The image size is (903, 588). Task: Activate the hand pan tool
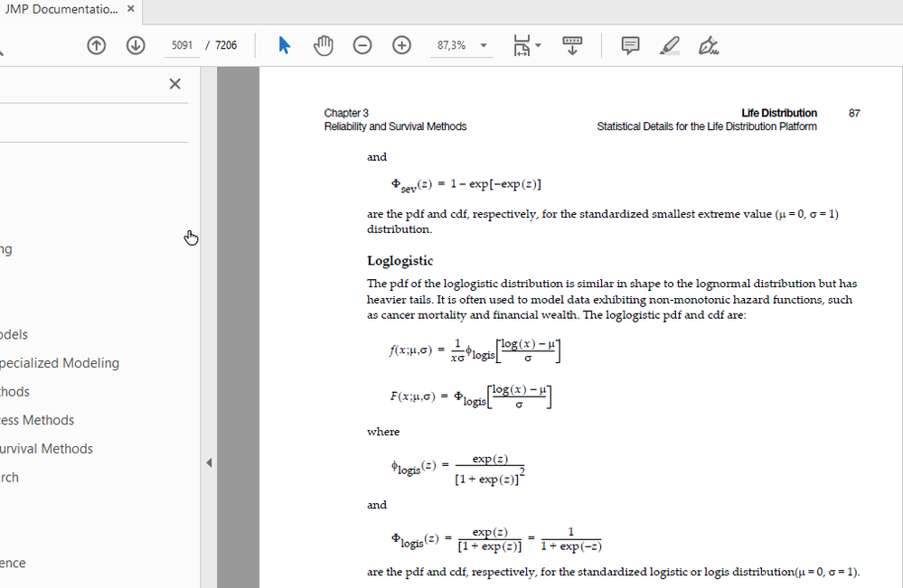(x=323, y=45)
